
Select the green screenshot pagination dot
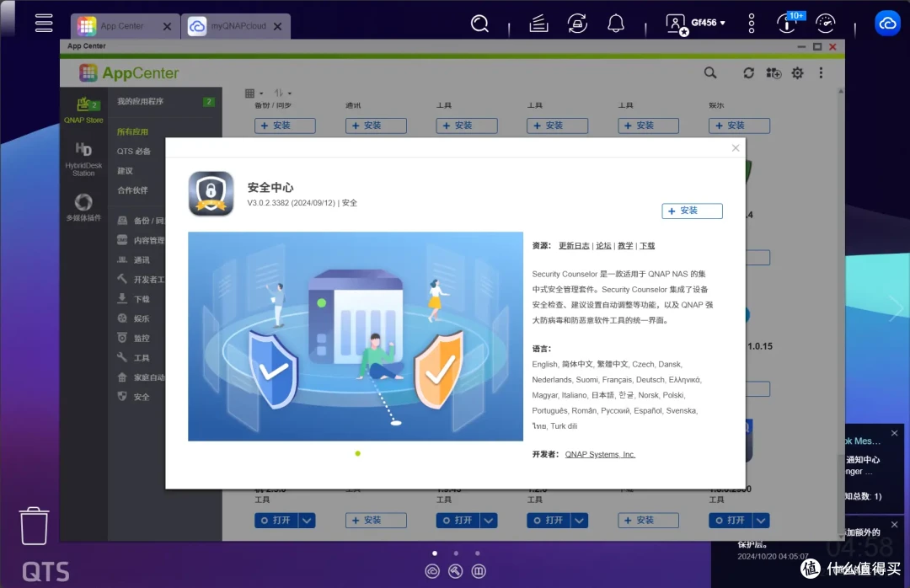tap(357, 453)
